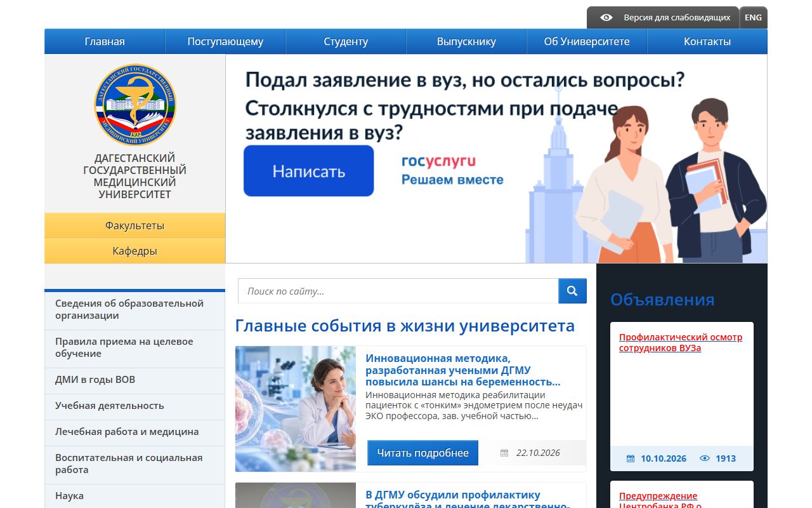The width and height of the screenshot is (812, 508).
Task: Open the tuberculosis prevention news headline
Action: point(468,500)
